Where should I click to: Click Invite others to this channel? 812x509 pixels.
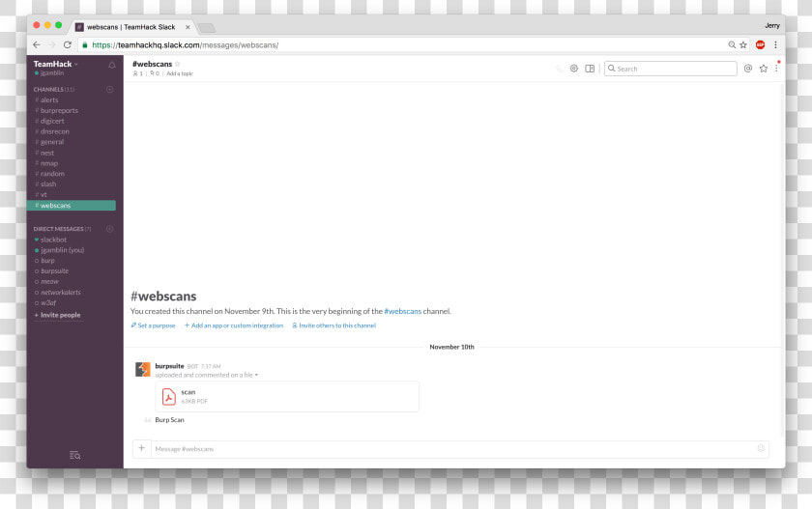(334, 325)
